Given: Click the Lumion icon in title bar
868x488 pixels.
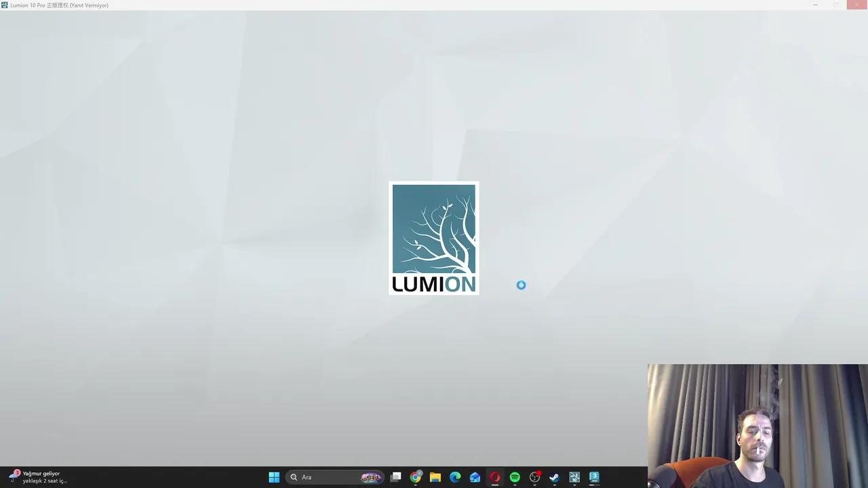Looking at the screenshot, I should coord(5,5).
